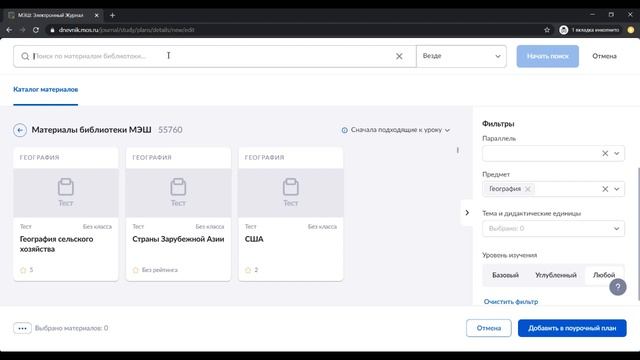
Task: Click the browser address bar URL
Action: click(x=127, y=30)
